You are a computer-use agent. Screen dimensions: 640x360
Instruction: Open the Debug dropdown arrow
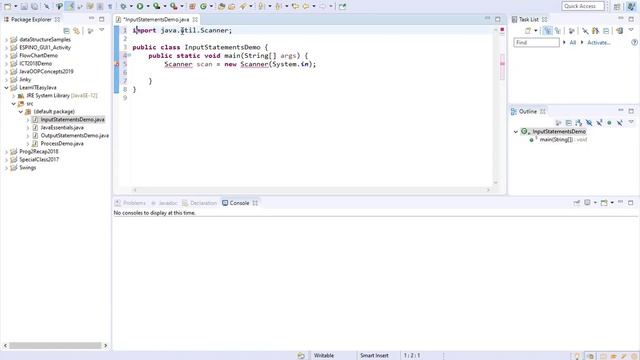point(131,6)
